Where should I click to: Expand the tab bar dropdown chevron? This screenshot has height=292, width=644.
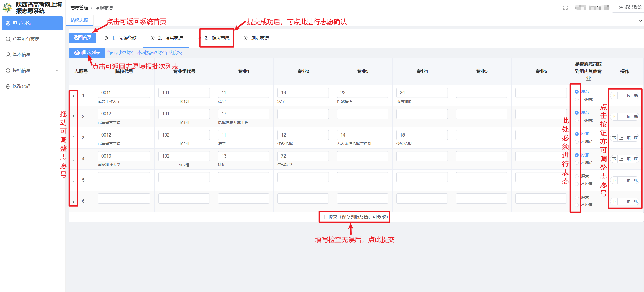click(x=641, y=21)
